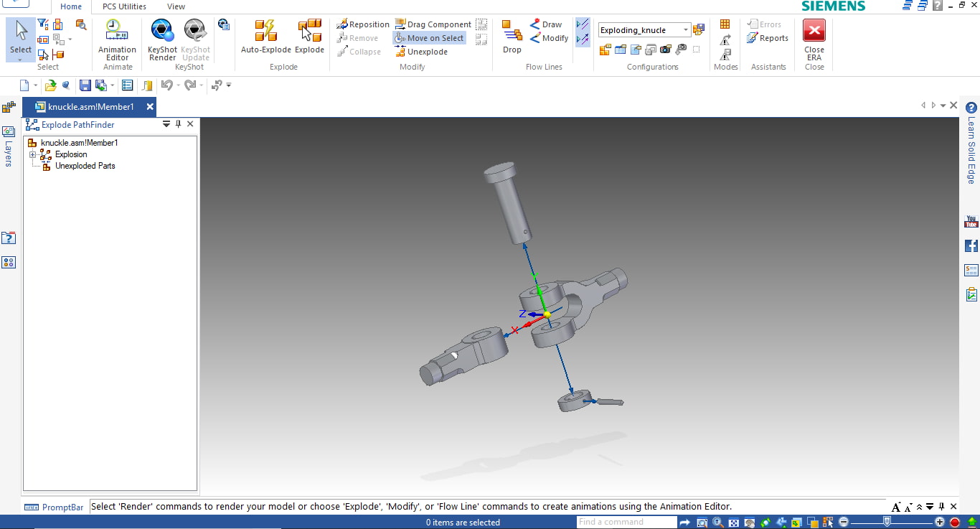
Task: Open the Exploding_knucle configuration dropdown
Action: pyautogui.click(x=686, y=30)
